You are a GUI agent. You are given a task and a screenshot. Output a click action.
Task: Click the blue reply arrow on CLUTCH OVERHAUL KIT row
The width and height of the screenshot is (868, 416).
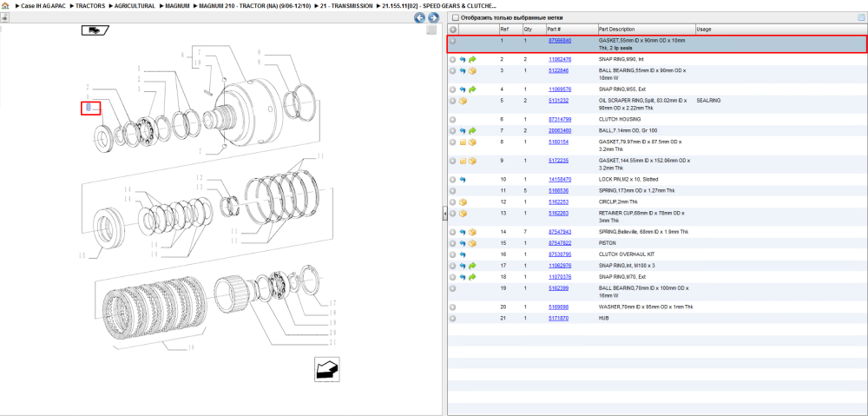click(x=463, y=254)
